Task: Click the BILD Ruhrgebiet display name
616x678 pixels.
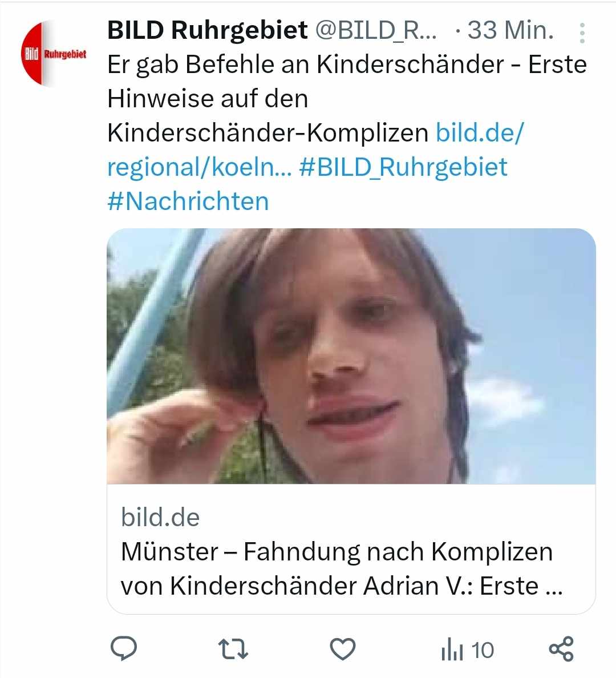Action: pos(208,30)
